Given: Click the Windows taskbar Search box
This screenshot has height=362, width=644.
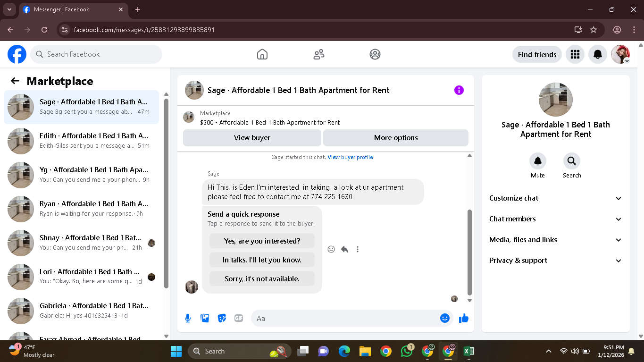Looking at the screenshot, I should (x=240, y=351).
